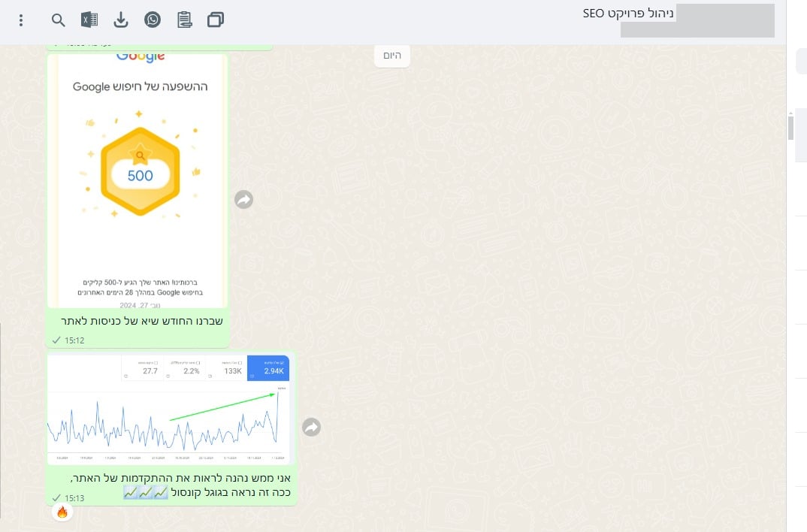Click the search magnifier icon

(x=58, y=20)
